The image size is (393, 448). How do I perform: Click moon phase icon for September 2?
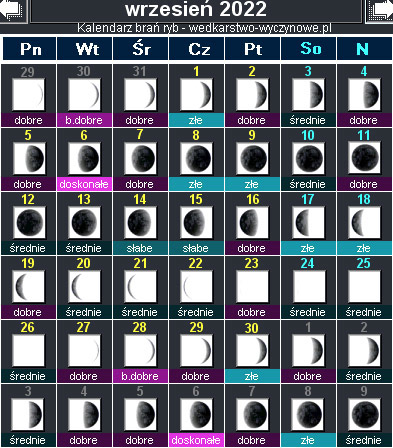[x=252, y=95]
